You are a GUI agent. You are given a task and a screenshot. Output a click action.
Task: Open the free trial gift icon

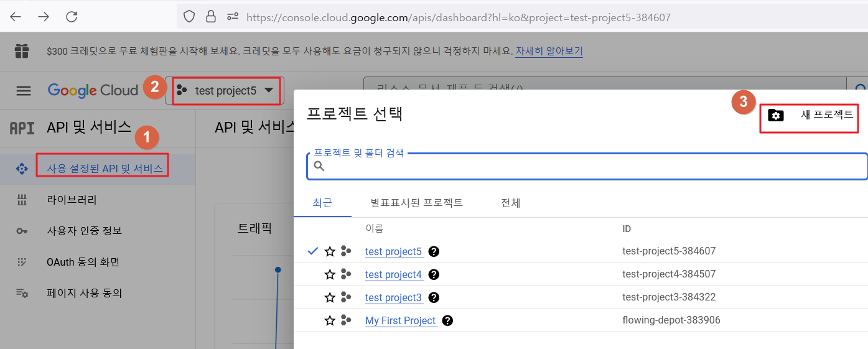tap(22, 50)
